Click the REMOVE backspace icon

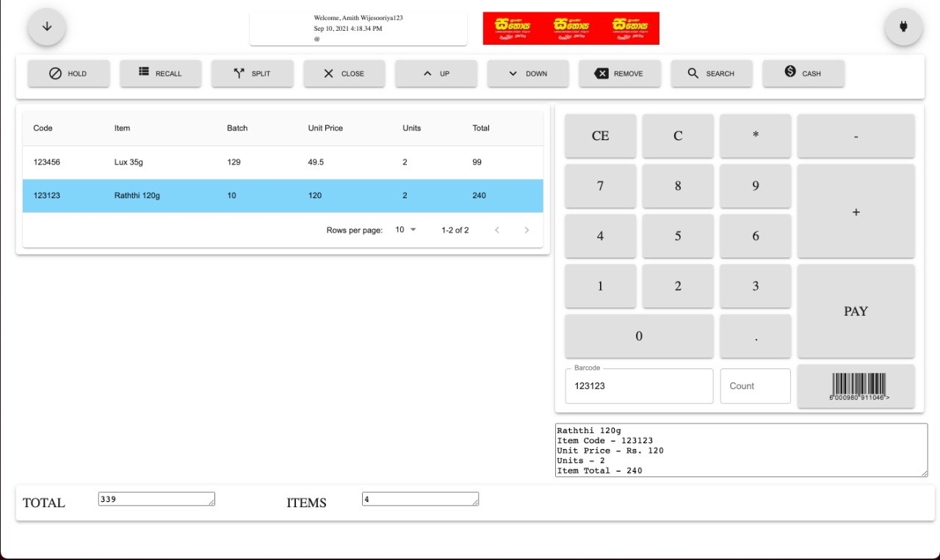tap(602, 73)
